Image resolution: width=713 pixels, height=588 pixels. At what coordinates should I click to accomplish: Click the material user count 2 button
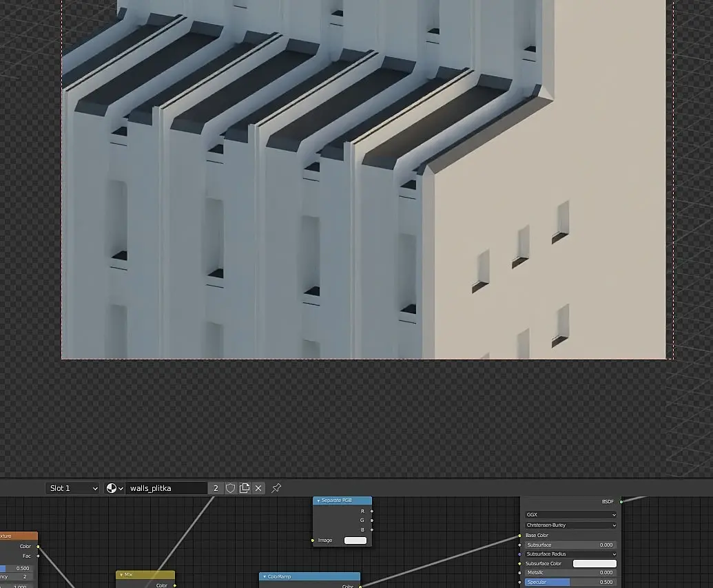pyautogui.click(x=216, y=488)
